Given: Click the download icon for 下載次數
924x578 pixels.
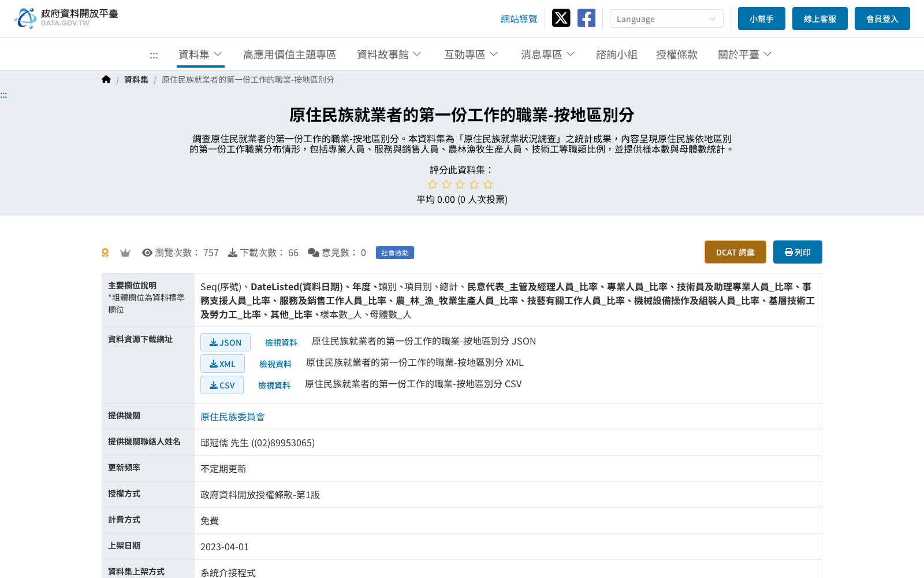Looking at the screenshot, I should 233,253.
